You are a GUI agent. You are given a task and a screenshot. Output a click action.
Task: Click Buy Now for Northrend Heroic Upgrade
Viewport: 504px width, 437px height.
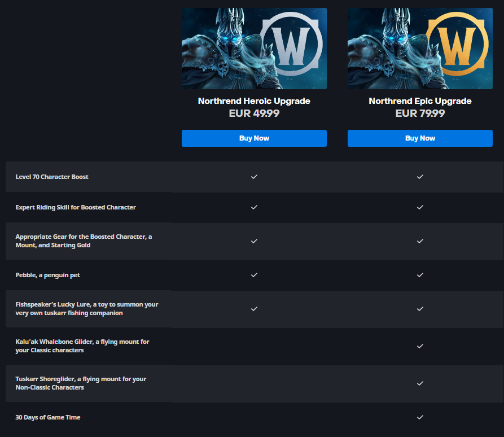click(254, 138)
